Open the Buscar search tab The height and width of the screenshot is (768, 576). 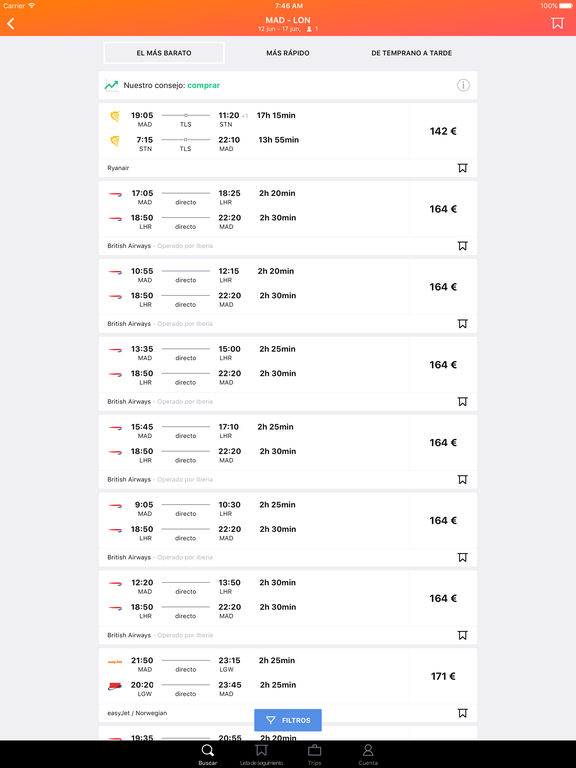tap(208, 754)
